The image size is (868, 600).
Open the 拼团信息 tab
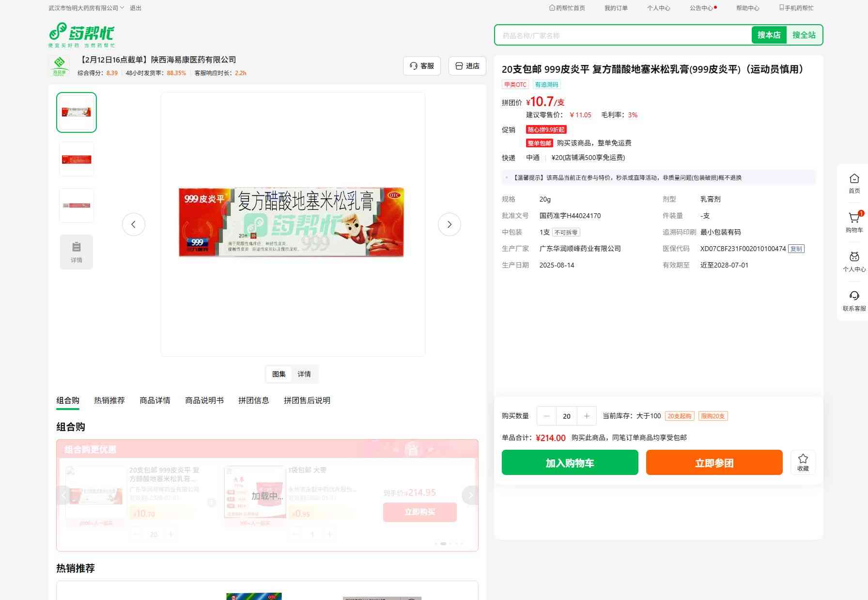253,400
